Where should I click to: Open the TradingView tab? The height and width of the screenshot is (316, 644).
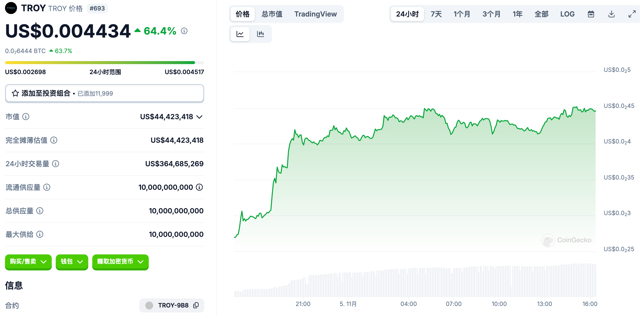[x=315, y=14]
